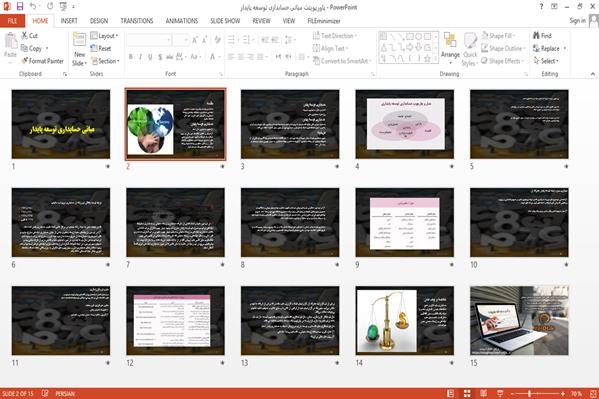Open the Select dropdown in Editing group
Viewport: 599px width, 399px height.
tap(546, 61)
